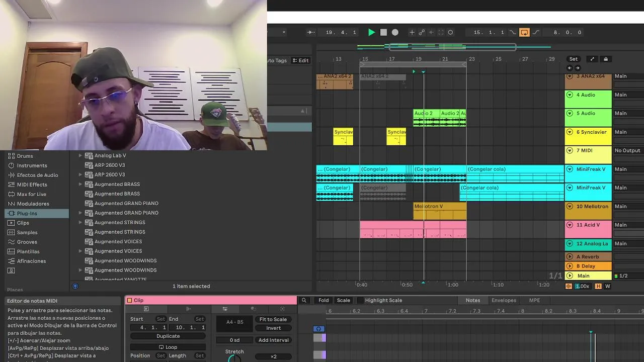Start playback with the green play button
Viewport: 644px width, 362px height.
(371, 32)
